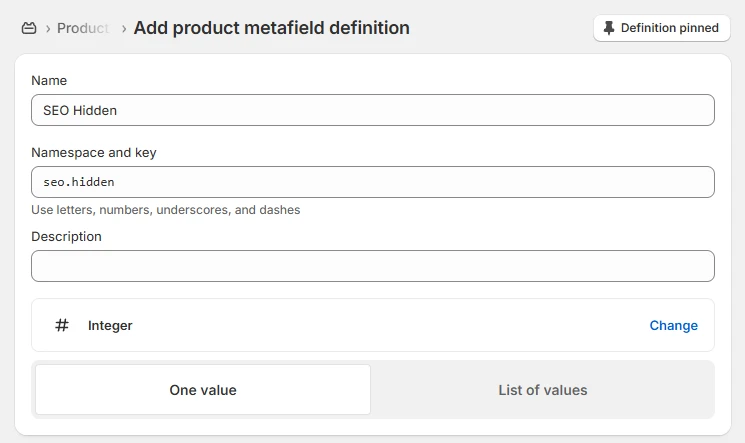The image size is (745, 443).
Task: Toggle the Definition pinned button
Action: [x=661, y=28]
